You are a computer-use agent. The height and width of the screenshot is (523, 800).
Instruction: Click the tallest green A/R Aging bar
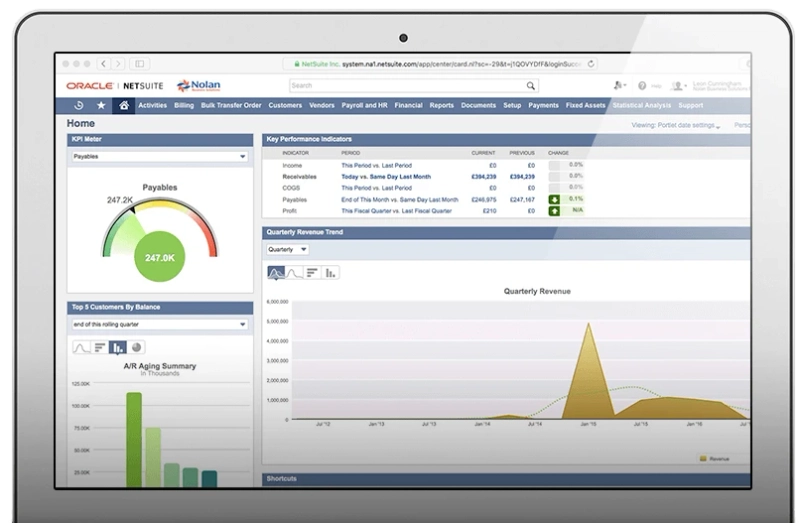(134, 440)
